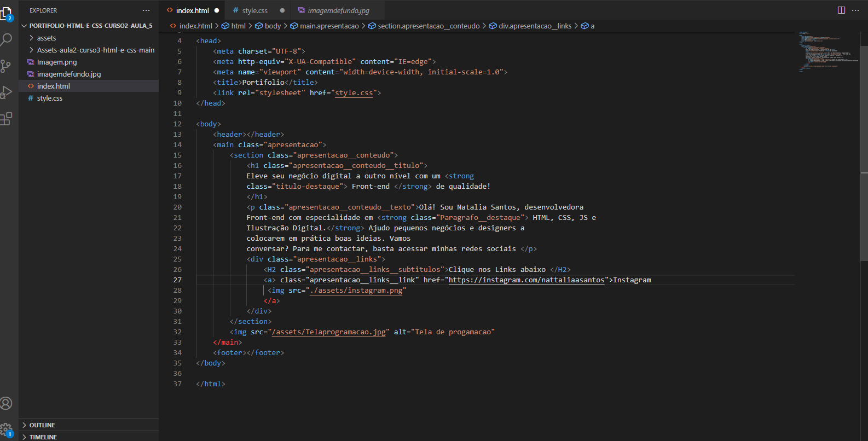Viewport: 868px width, 441px height.
Task: Open the Explorer view in activity bar
Action: pos(5,14)
